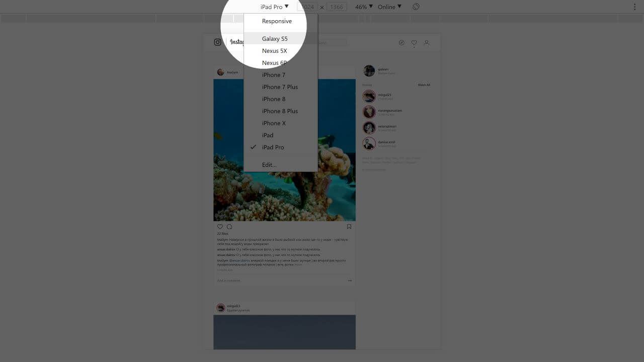Screen dimensions: 644x362
Task: Click the Watch All stories link
Action: pos(424,85)
